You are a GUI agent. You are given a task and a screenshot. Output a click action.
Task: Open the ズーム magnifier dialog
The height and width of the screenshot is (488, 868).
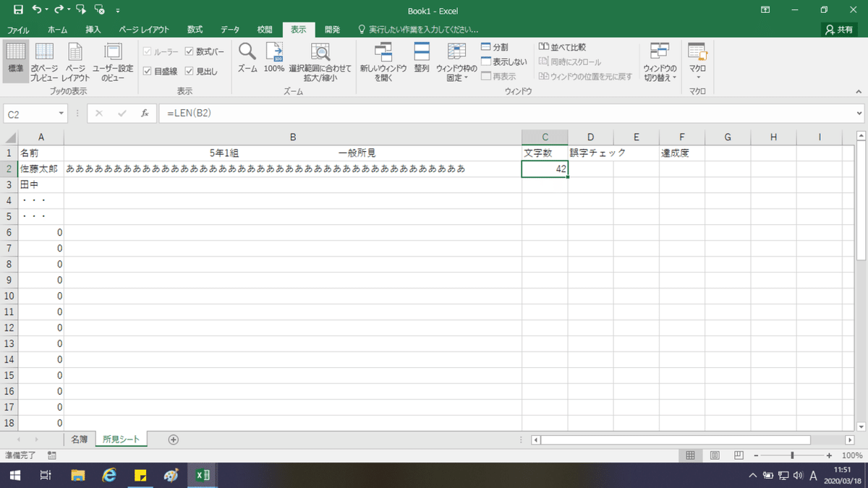[x=247, y=58]
